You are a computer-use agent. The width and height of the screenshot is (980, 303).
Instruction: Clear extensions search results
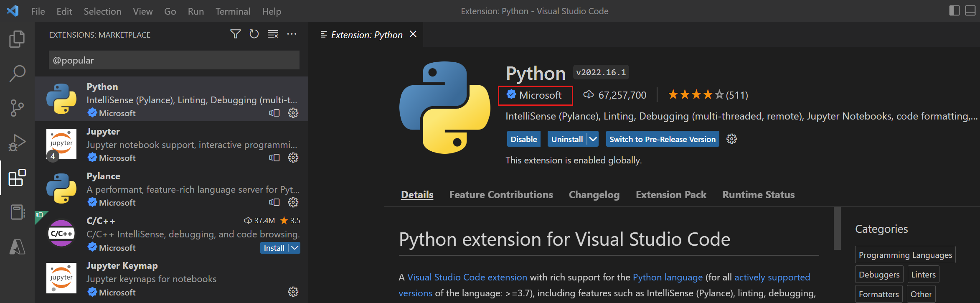[x=273, y=34]
